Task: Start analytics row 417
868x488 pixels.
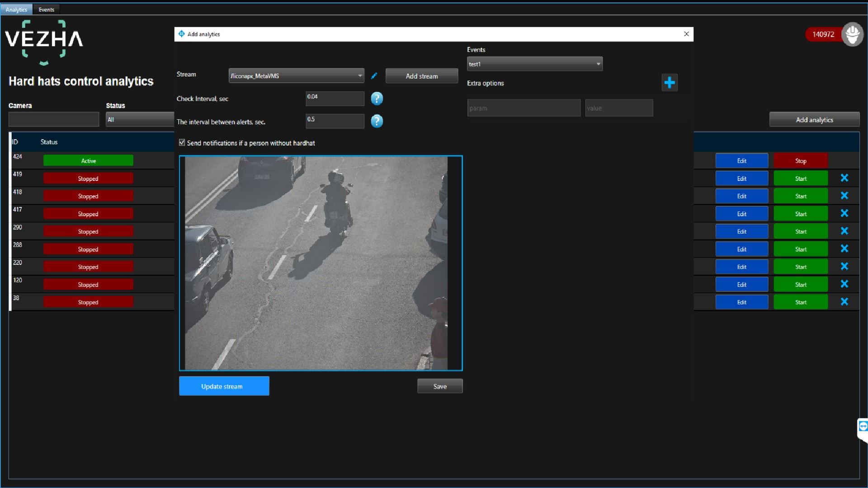Action: click(x=801, y=214)
